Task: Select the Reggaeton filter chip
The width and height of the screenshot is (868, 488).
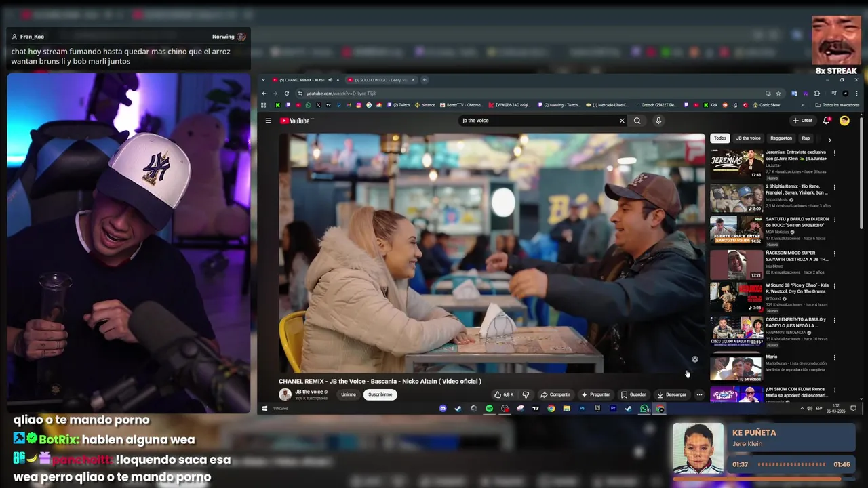Action: click(781, 138)
